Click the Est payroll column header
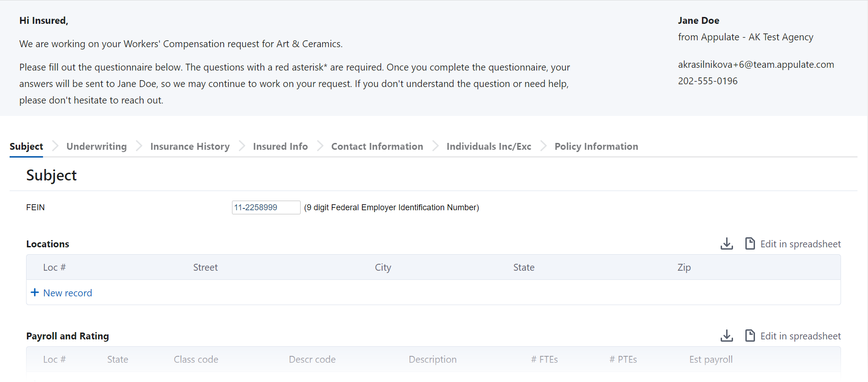Image resolution: width=868 pixels, height=382 pixels. [x=711, y=360]
